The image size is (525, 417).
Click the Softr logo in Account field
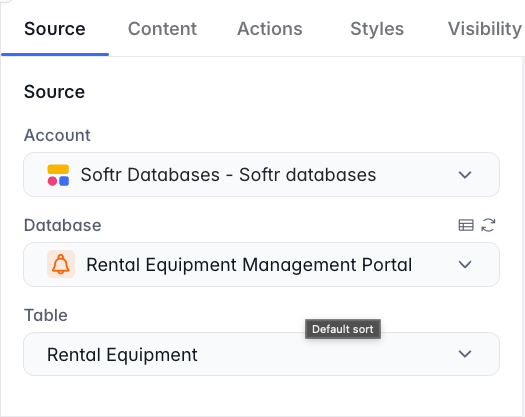click(58, 175)
